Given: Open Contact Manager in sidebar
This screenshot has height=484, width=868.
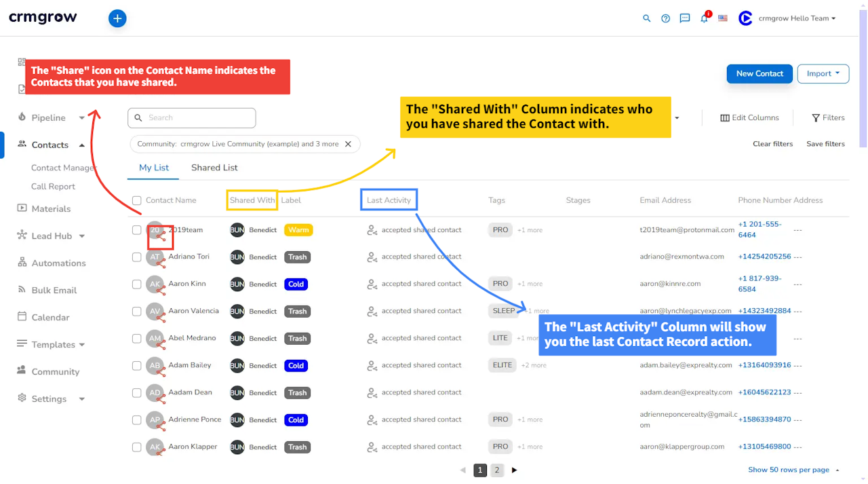Looking at the screenshot, I should pos(64,168).
